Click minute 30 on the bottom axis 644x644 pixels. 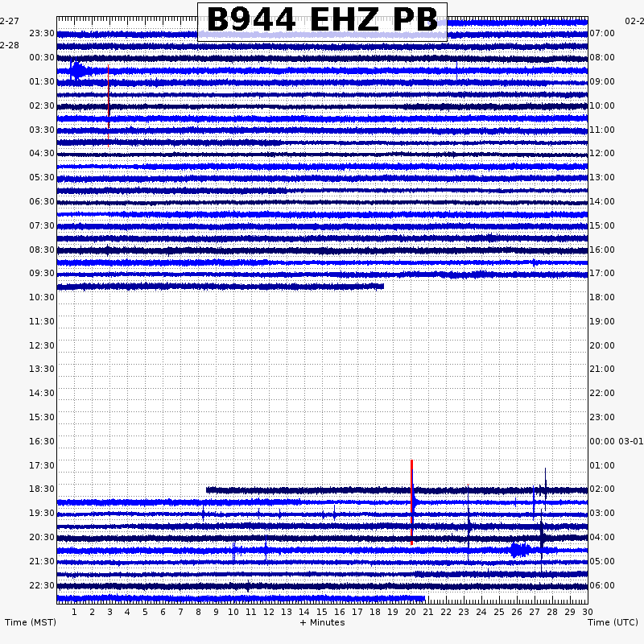pos(588,613)
